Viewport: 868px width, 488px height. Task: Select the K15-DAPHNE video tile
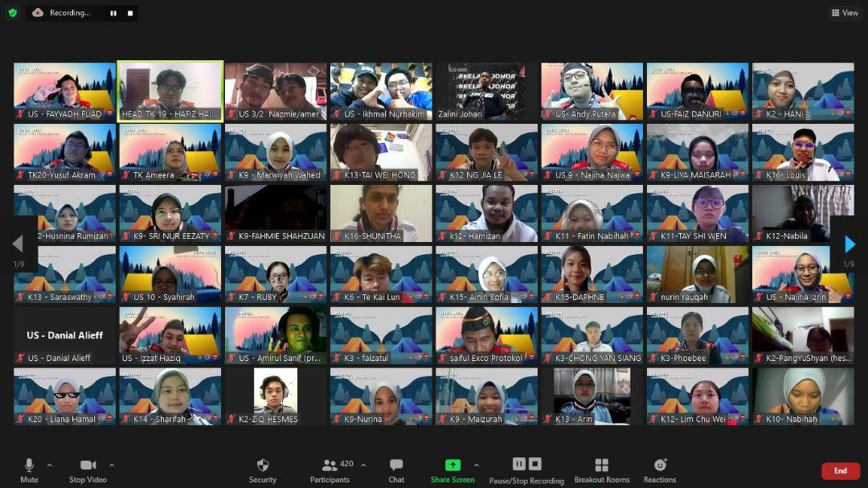pyautogui.click(x=592, y=274)
